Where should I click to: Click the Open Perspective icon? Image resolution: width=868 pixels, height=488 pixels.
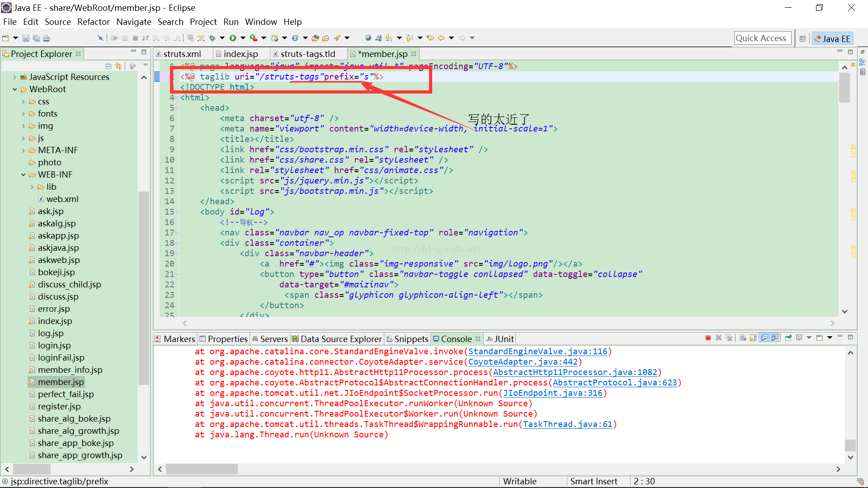(x=802, y=38)
